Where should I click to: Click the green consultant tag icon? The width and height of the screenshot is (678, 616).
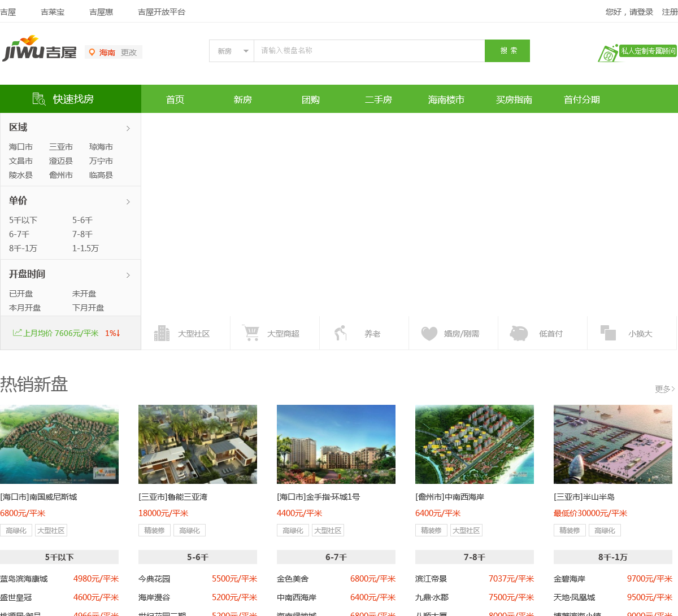coord(608,54)
